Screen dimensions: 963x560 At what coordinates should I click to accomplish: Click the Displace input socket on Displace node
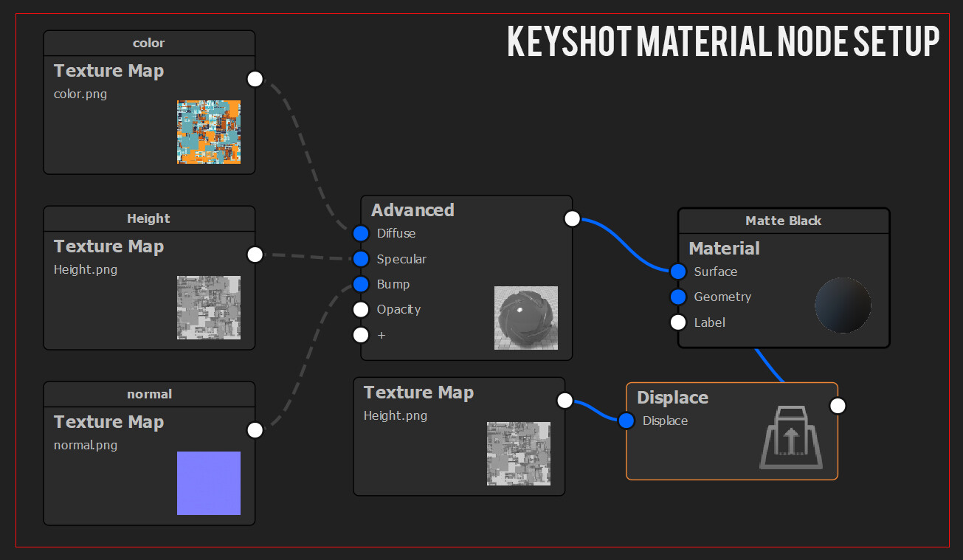626,421
